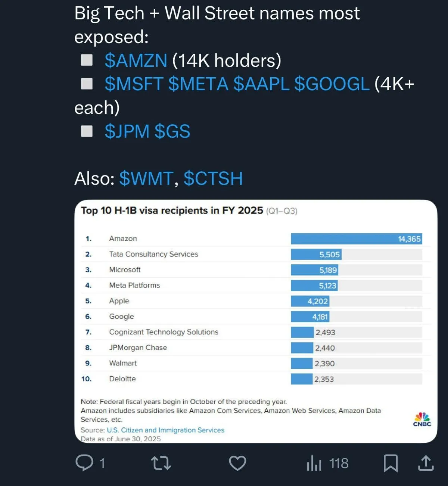Click the reply comment icon

(x=84, y=463)
